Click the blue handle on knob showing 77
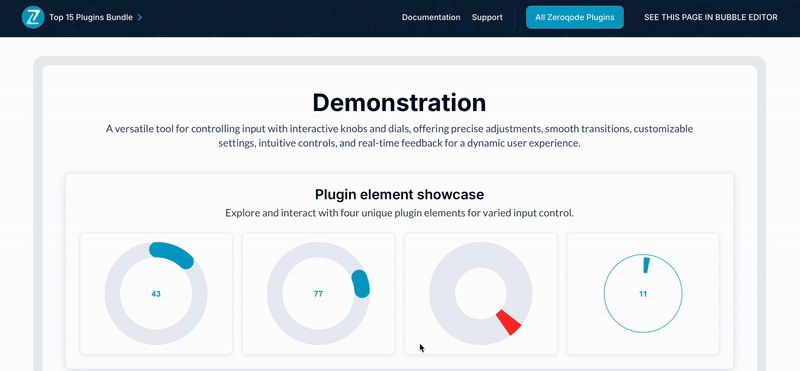Screen dimensions: 800x371 361,284
